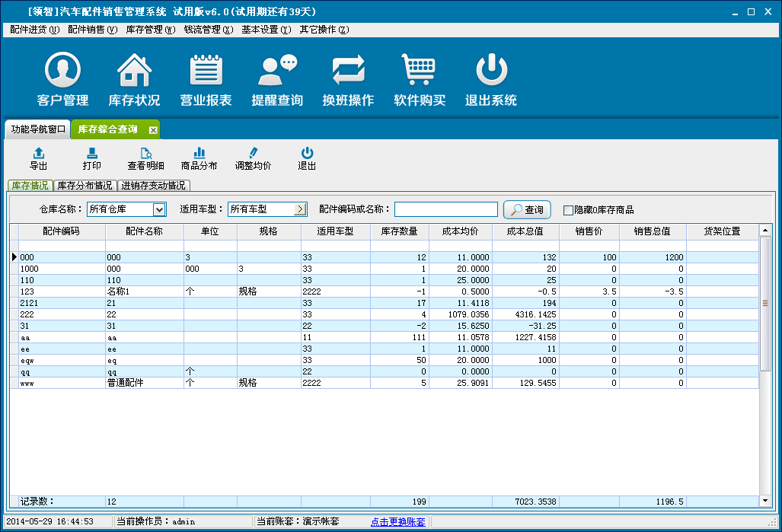Open 提醒查询 reminder query icon
Image resolution: width=782 pixels, height=532 pixels.
tap(277, 71)
